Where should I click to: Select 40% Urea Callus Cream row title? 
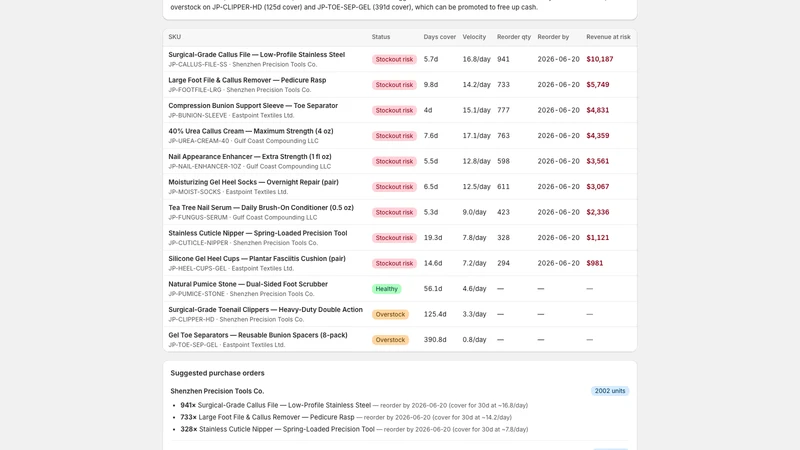[251, 131]
